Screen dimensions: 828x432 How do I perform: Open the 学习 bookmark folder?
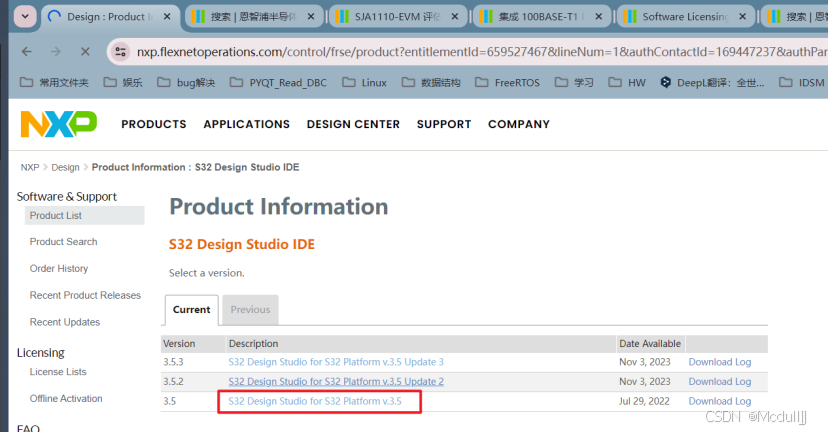574,82
